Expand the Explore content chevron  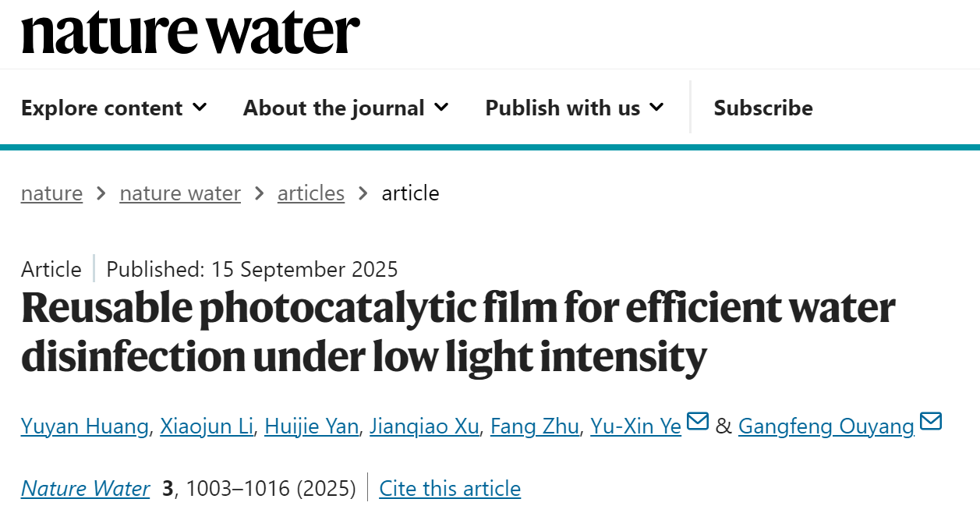200,107
